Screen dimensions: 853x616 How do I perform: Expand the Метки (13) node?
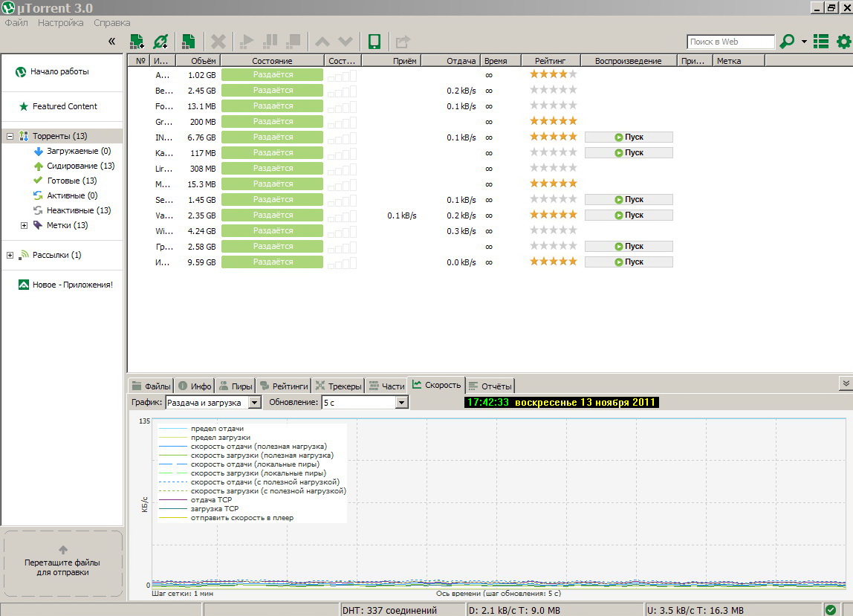tap(24, 225)
